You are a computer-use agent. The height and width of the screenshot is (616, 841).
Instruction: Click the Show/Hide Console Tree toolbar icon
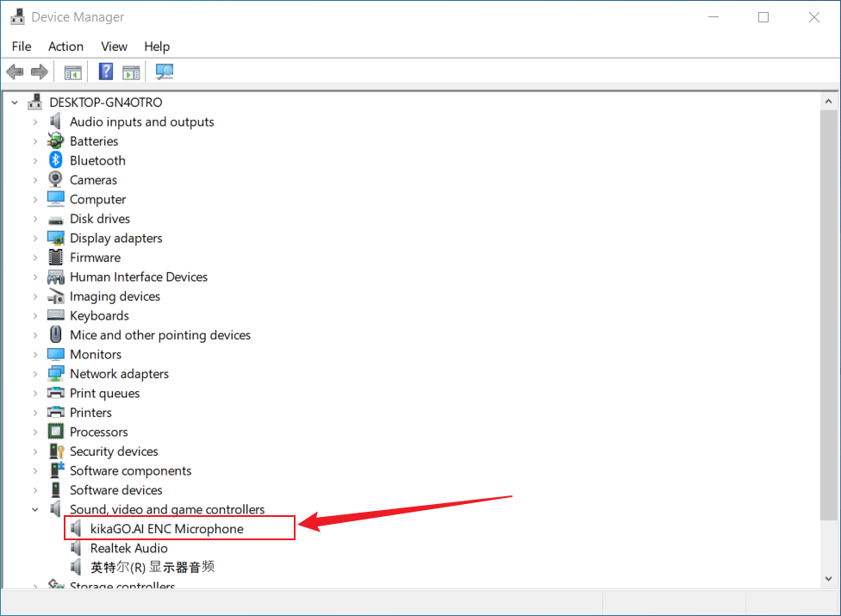tap(73, 72)
